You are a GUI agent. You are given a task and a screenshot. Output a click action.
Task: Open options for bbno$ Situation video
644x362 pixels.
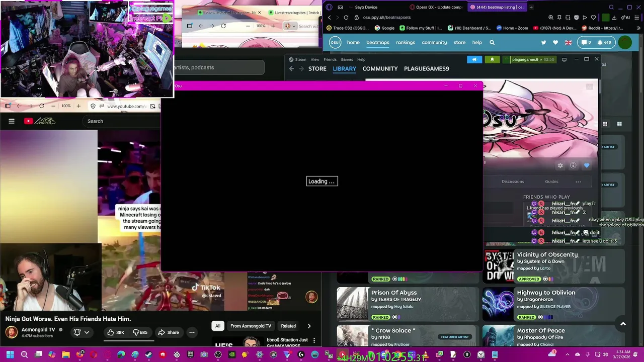pos(314,340)
